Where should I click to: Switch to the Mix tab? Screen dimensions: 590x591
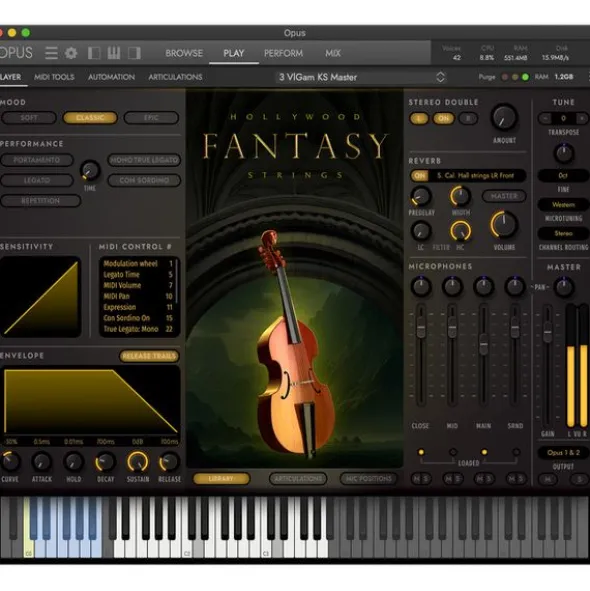click(333, 53)
